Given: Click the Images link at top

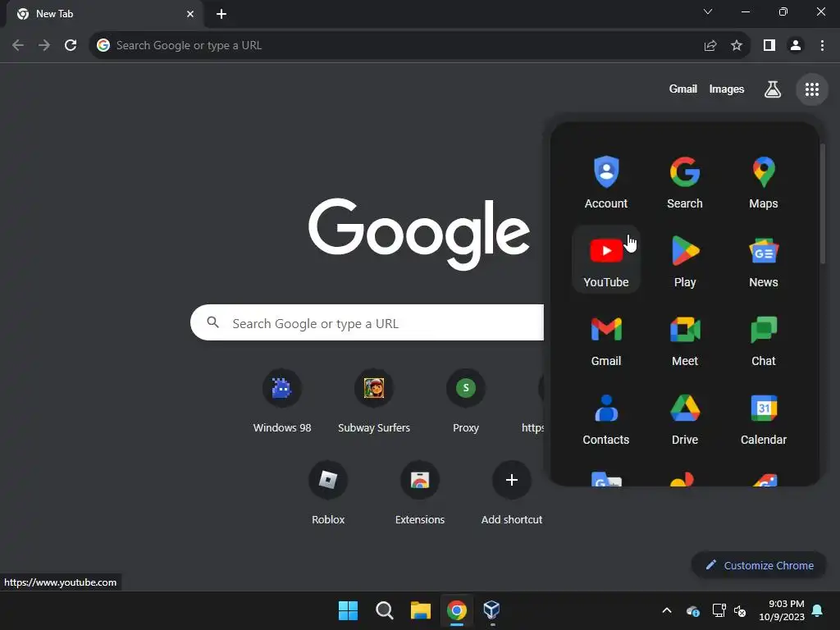Looking at the screenshot, I should (x=727, y=89).
